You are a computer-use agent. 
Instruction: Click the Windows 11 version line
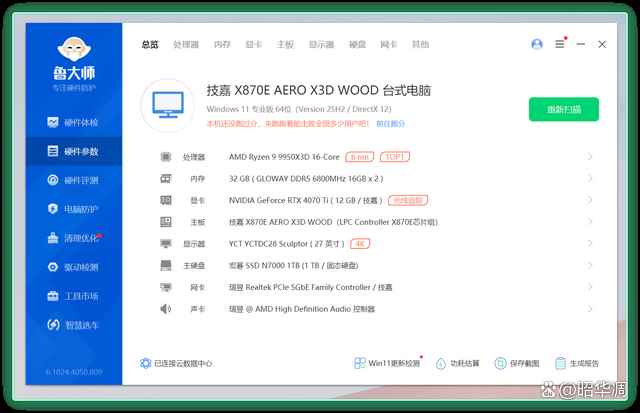click(x=299, y=109)
